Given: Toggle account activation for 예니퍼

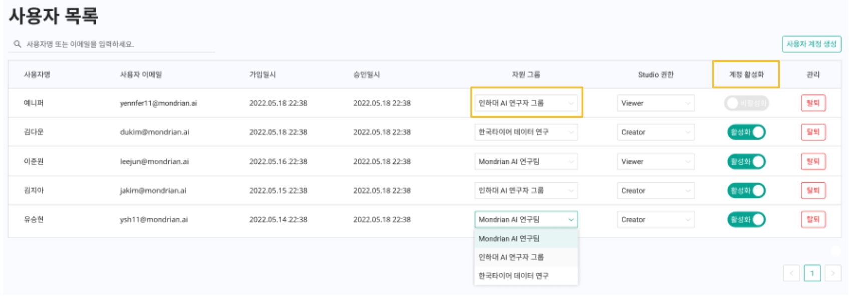Looking at the screenshot, I should pos(746,103).
